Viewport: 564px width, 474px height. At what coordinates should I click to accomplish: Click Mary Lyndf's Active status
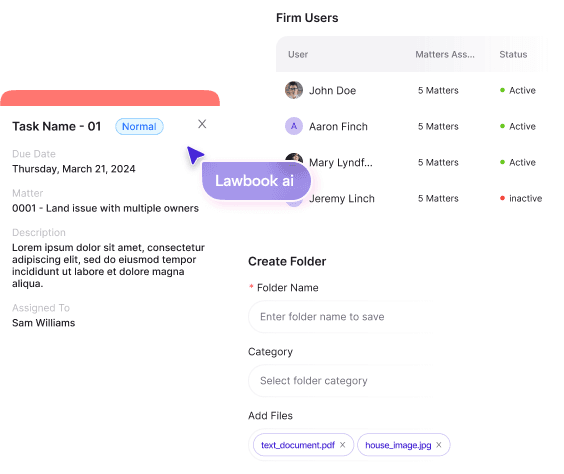click(x=518, y=162)
